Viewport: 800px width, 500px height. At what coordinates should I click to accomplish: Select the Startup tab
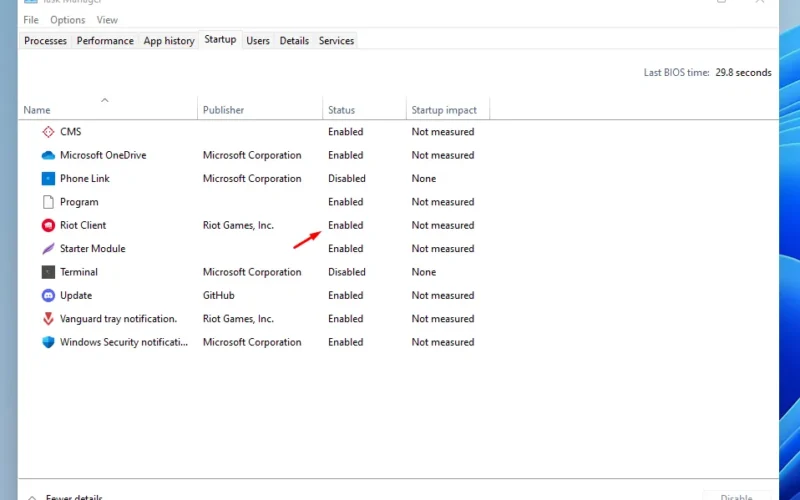[220, 39]
